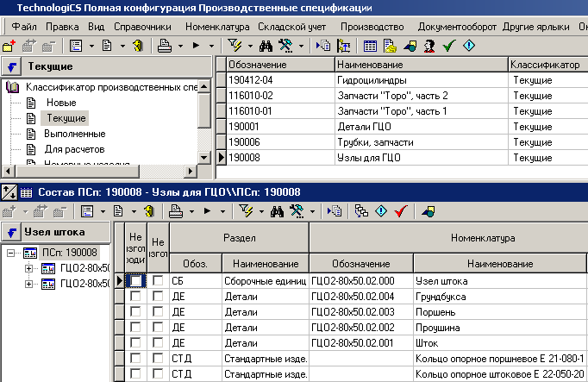Tick second-column checkbox in Кольцо опорное штоковое row
Image resolution: width=588 pixels, height=382 pixels.
point(158,373)
